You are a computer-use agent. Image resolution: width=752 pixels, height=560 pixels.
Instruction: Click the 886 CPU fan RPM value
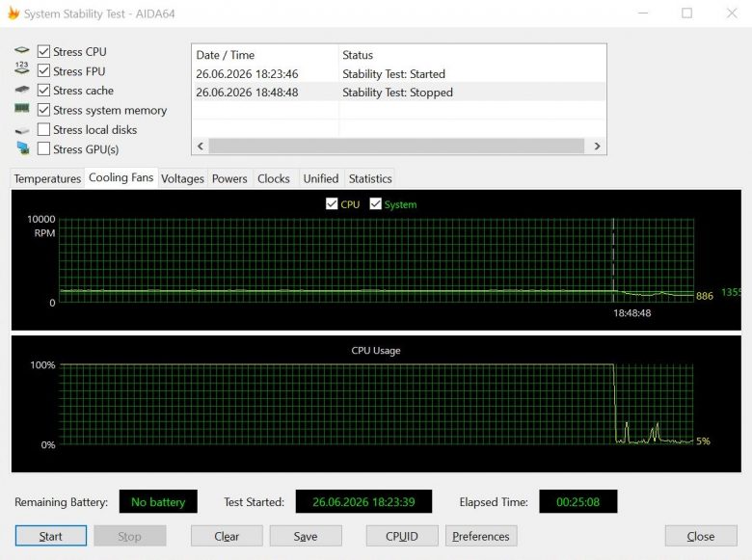[705, 296]
